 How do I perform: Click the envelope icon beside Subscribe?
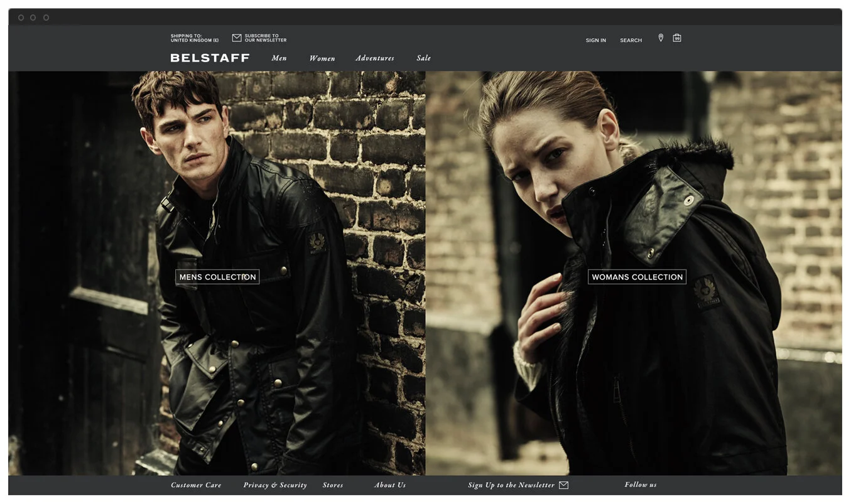coord(237,38)
